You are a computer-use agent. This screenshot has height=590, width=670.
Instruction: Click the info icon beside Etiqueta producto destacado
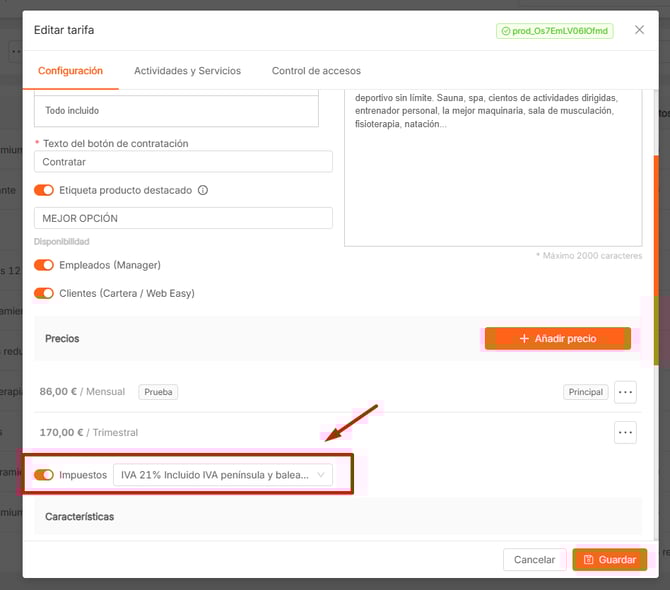[x=203, y=190]
